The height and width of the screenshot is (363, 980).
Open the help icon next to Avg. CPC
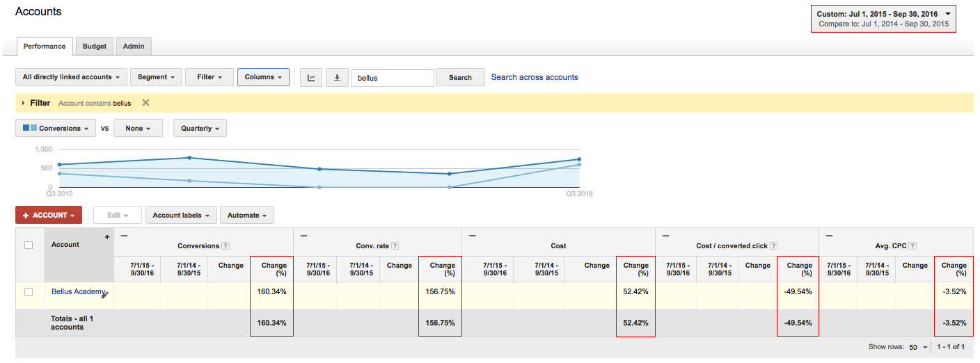coord(912,245)
